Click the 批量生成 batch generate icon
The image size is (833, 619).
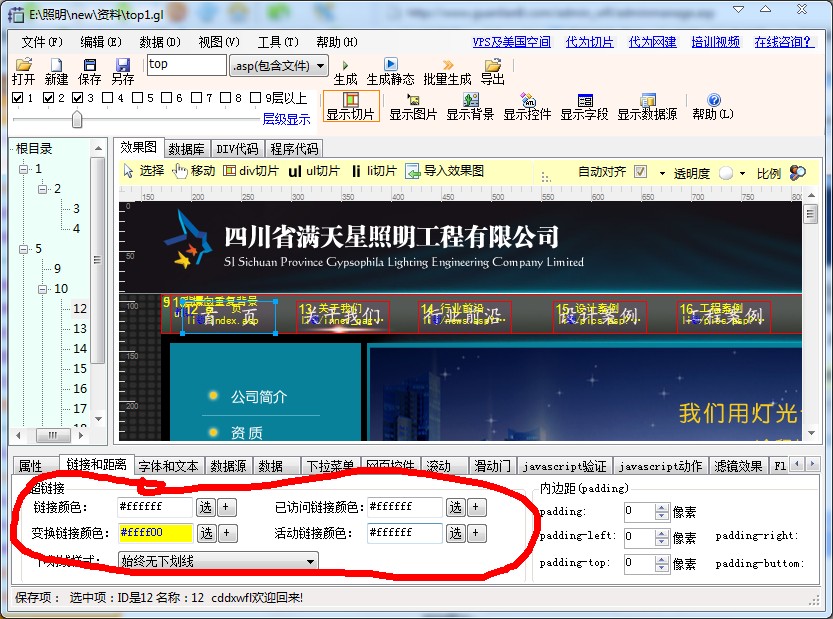448,65
